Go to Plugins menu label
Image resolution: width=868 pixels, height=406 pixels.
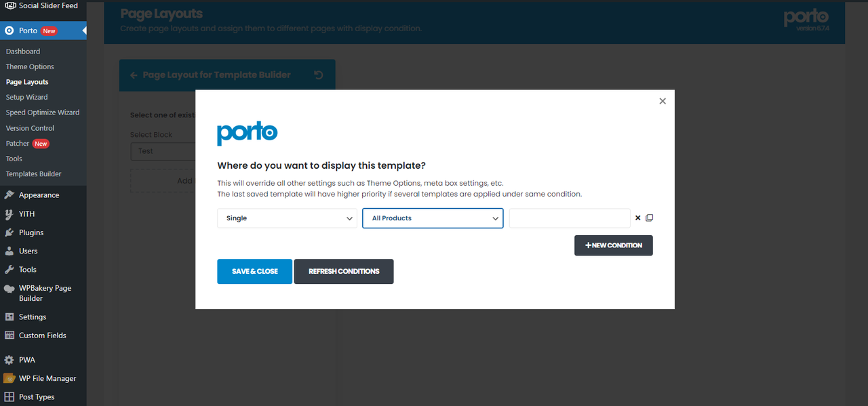[x=31, y=232]
